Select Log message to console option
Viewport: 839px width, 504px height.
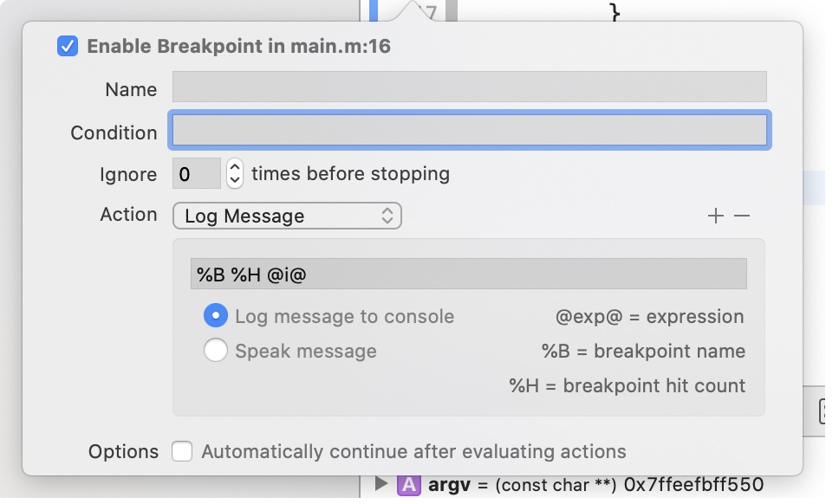pos(216,316)
